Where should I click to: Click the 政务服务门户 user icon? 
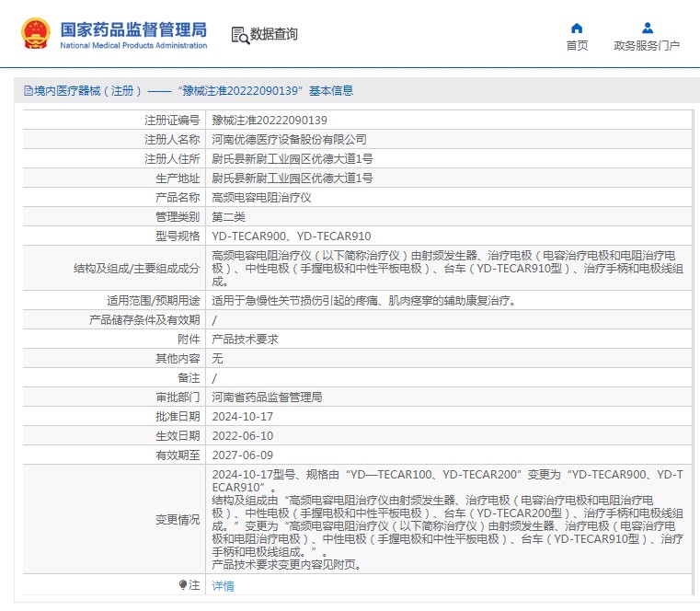pos(648,29)
